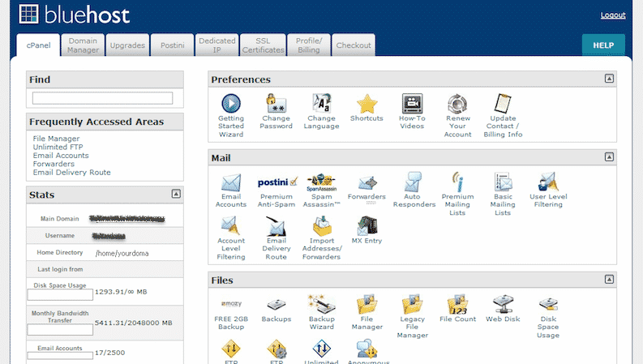This screenshot has height=364, width=643.
Task: Open Forwarders icon in Mail section
Action: coord(367,183)
